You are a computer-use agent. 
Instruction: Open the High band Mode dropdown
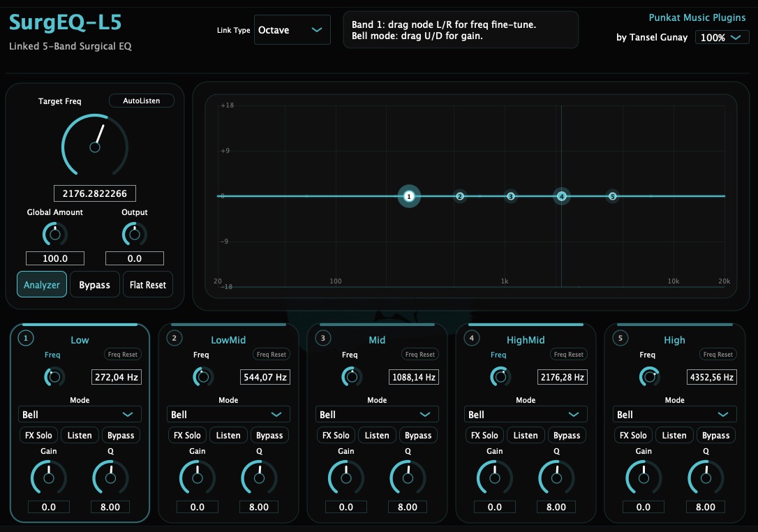click(x=674, y=415)
